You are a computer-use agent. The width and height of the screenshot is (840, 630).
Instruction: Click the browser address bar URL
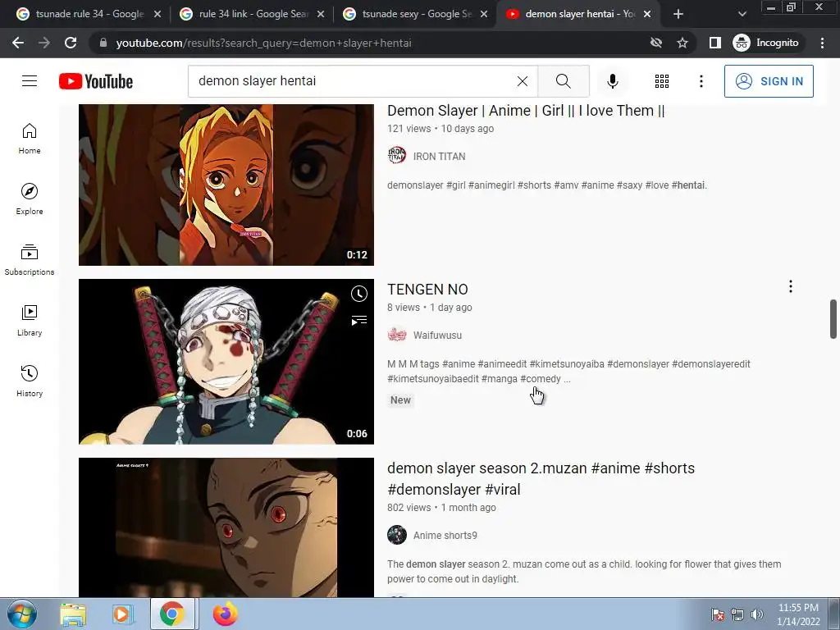point(263,43)
